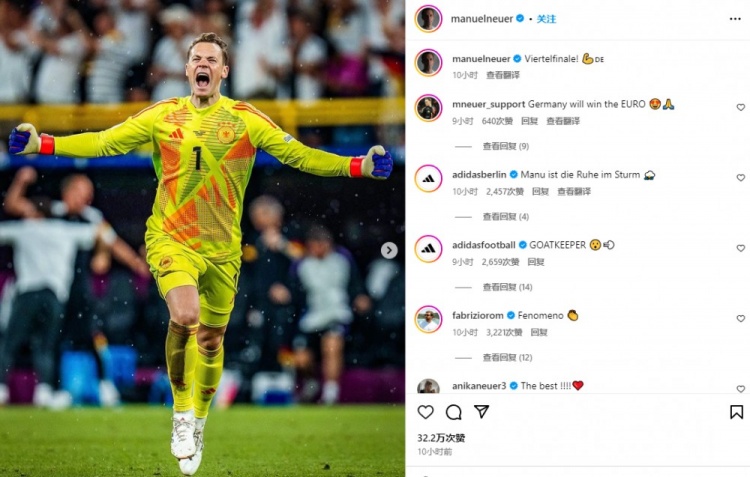Expand the 12 replies under fabriziorom

(x=507, y=357)
